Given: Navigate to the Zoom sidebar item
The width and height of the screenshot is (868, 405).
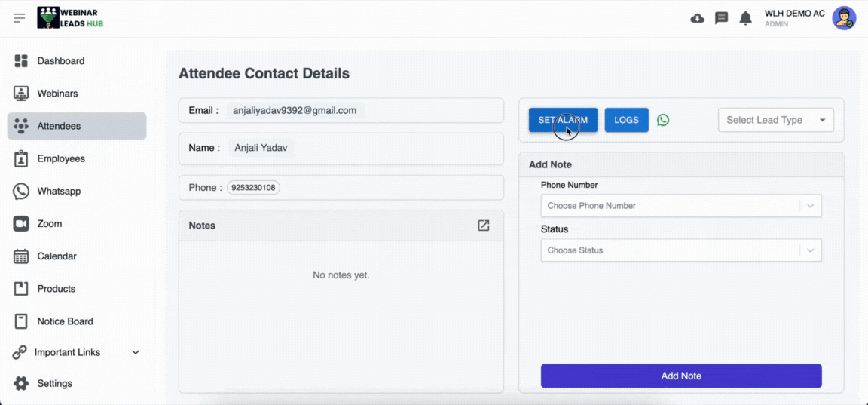Looking at the screenshot, I should tap(50, 224).
